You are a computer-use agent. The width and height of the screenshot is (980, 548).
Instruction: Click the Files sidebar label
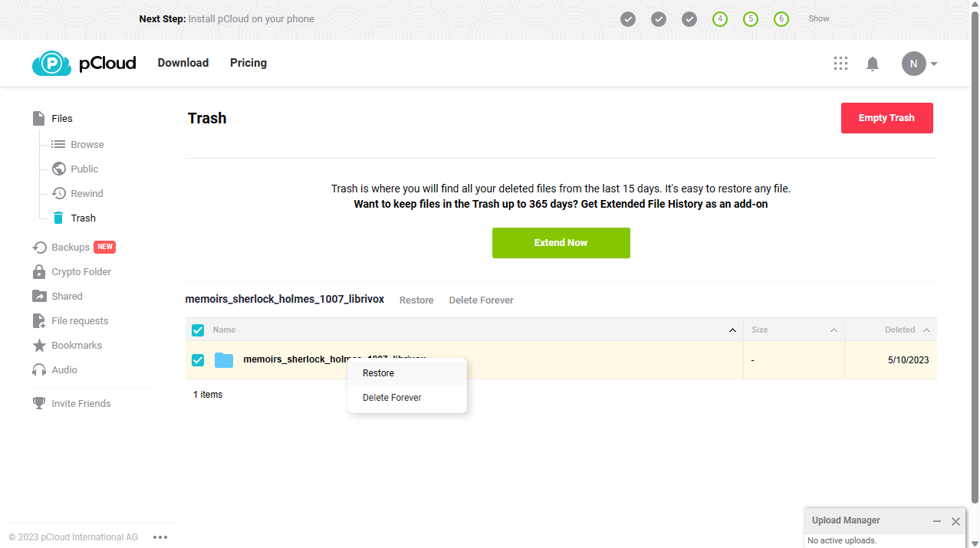pyautogui.click(x=62, y=118)
